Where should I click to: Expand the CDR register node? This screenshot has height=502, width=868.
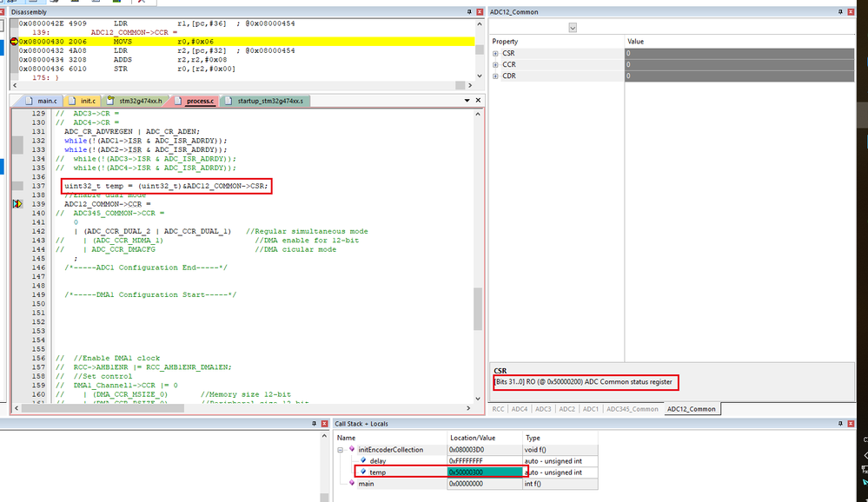pos(495,76)
